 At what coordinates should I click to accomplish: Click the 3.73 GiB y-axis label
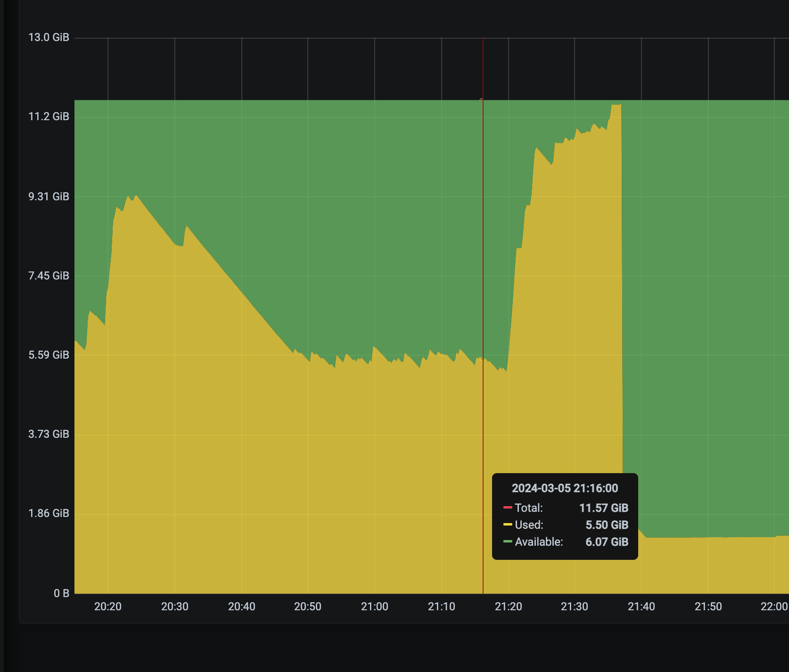[49, 434]
